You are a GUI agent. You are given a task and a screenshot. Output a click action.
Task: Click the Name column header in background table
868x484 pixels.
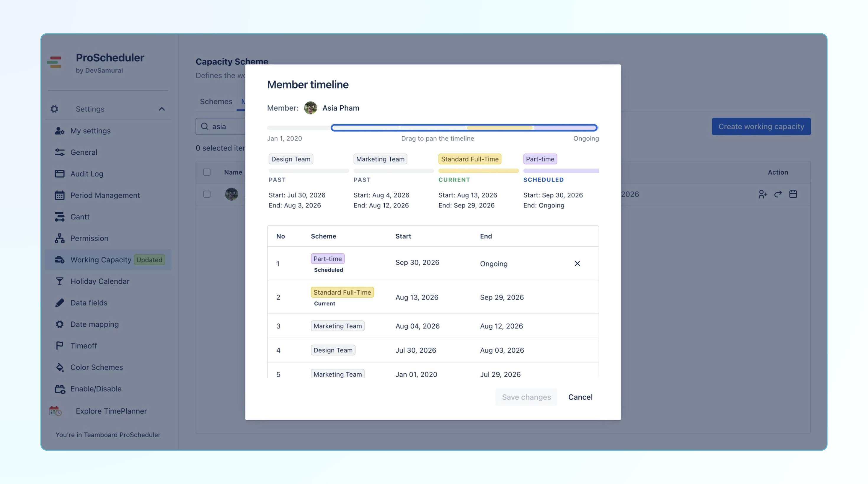pyautogui.click(x=233, y=172)
